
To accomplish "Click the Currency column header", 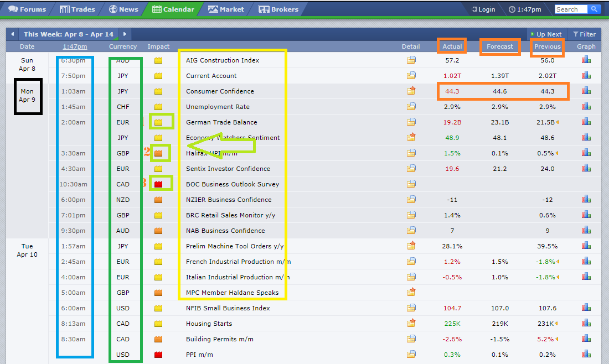I will click(x=123, y=46).
